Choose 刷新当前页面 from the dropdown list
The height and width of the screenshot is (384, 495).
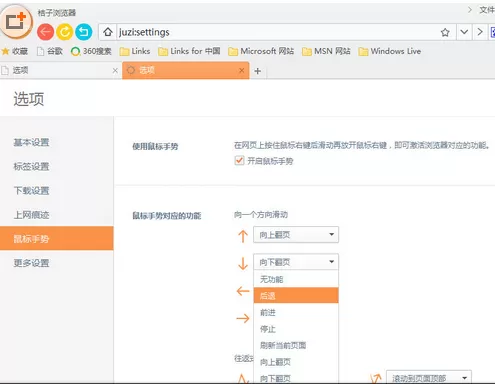point(296,345)
